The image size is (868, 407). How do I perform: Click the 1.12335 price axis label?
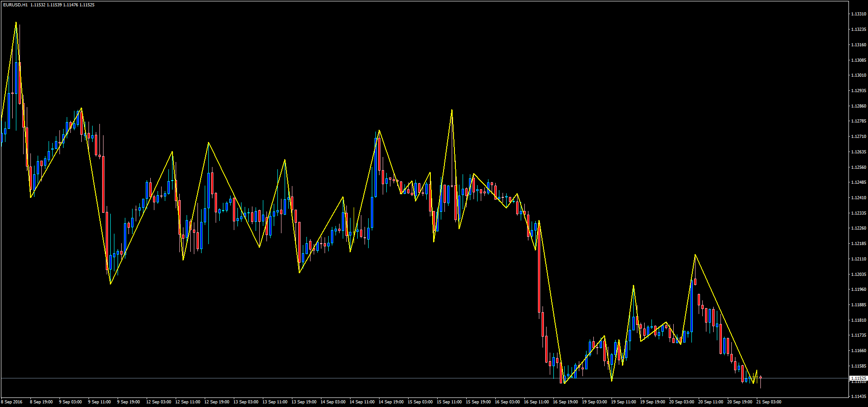pos(859,213)
